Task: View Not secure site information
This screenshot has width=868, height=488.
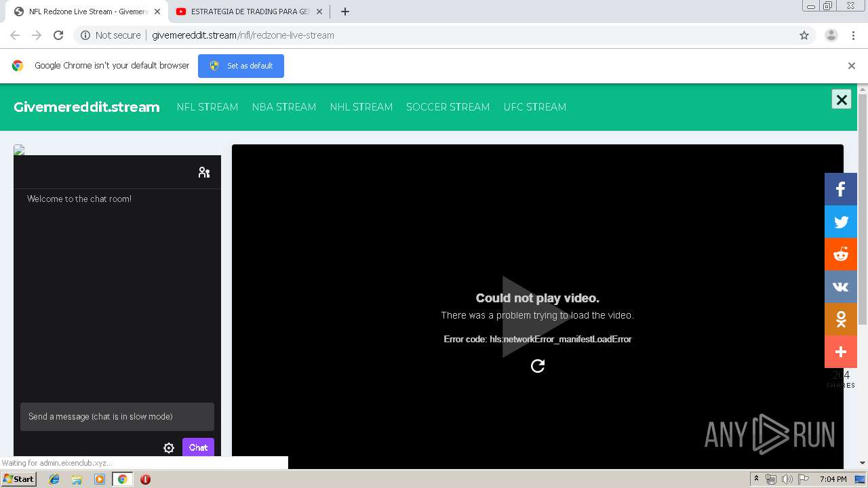Action: (111, 35)
